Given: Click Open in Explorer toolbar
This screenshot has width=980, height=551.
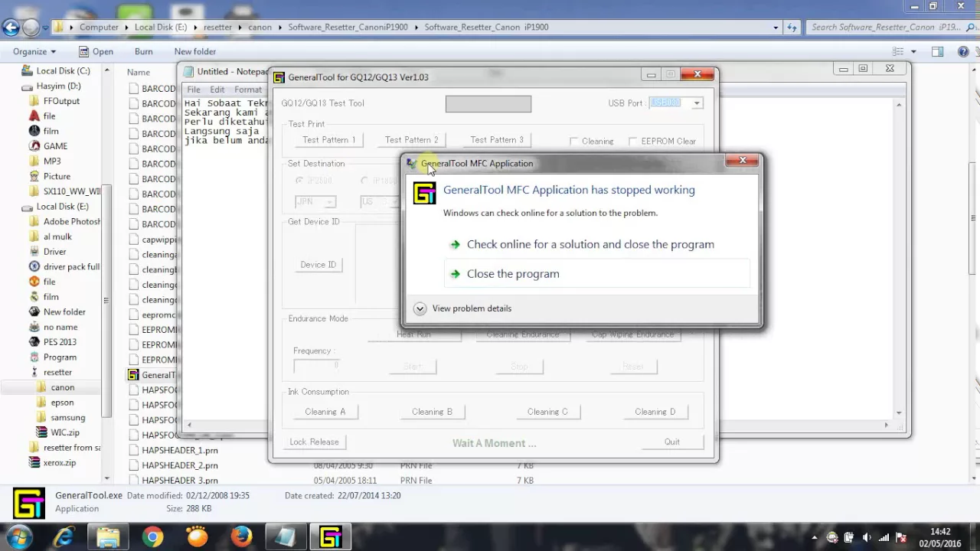Looking at the screenshot, I should coord(96,51).
